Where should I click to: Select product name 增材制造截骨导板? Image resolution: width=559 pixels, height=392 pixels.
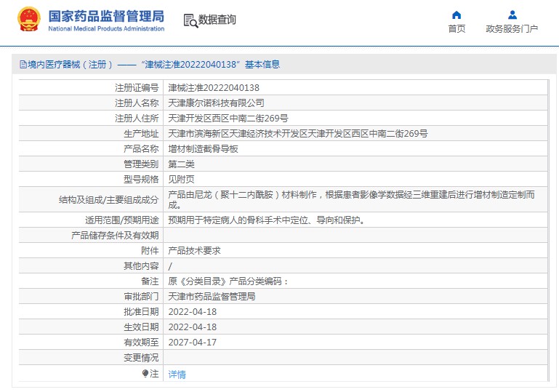(x=203, y=149)
